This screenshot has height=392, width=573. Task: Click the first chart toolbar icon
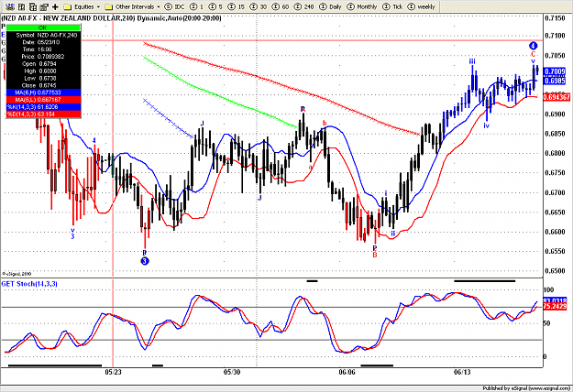[x=10, y=6]
